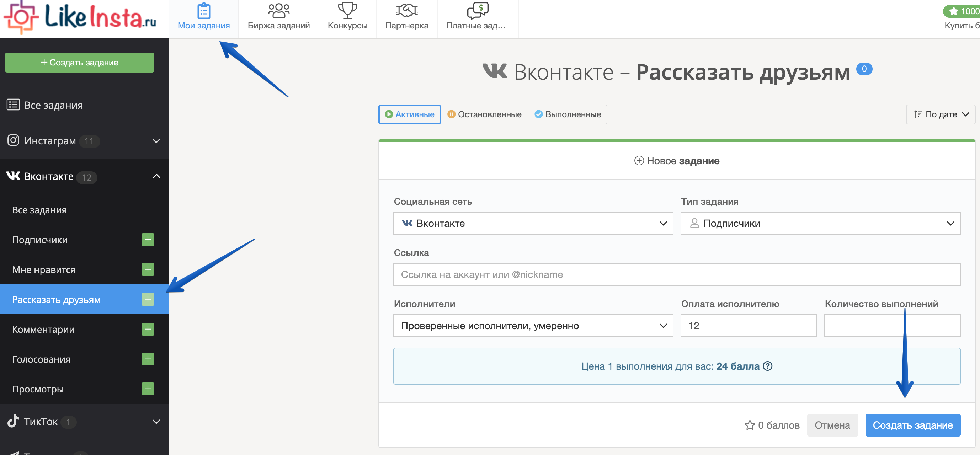
Task: Click the 0 баллов star icon
Action: [x=750, y=425]
